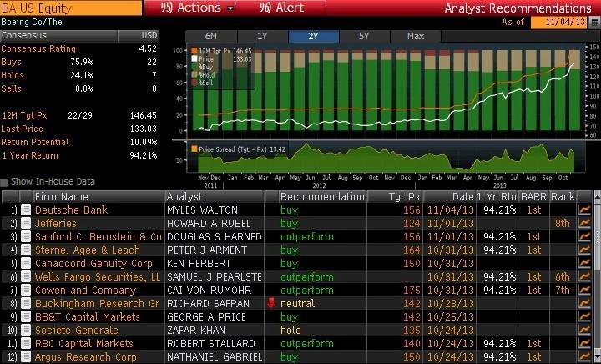This screenshot has width=601, height=364.
Task: Show chart icon for Deutsche Bank row
Action: click(x=584, y=210)
